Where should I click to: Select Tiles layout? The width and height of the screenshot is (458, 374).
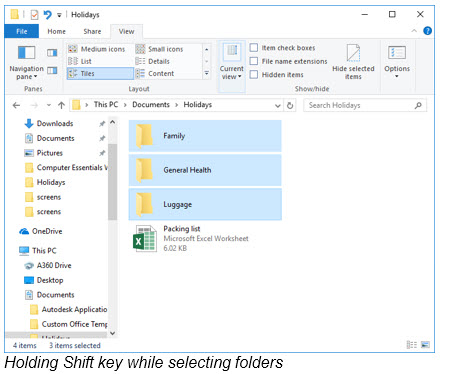(x=100, y=73)
